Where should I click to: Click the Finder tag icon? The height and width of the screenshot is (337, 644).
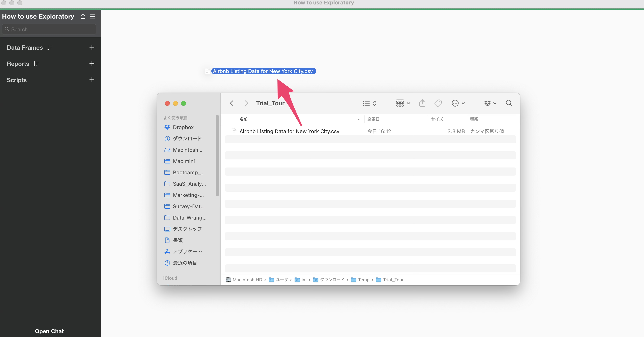[x=438, y=103]
